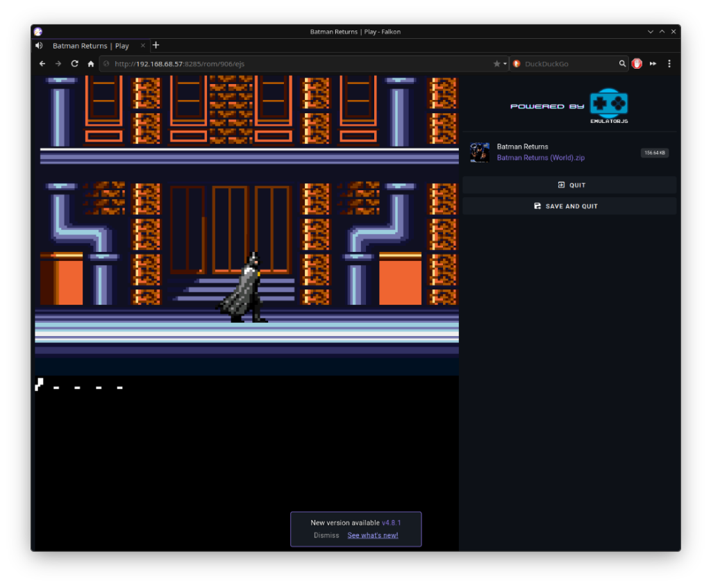Open a new tab with plus button

[156, 45]
